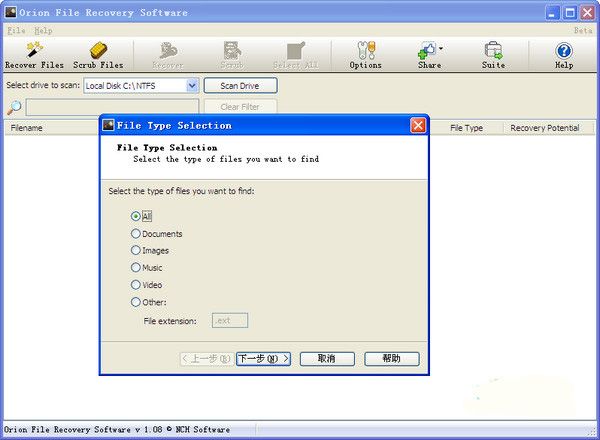The height and width of the screenshot is (440, 600).
Task: Click the magnifier search filter icon
Action: pos(14,107)
